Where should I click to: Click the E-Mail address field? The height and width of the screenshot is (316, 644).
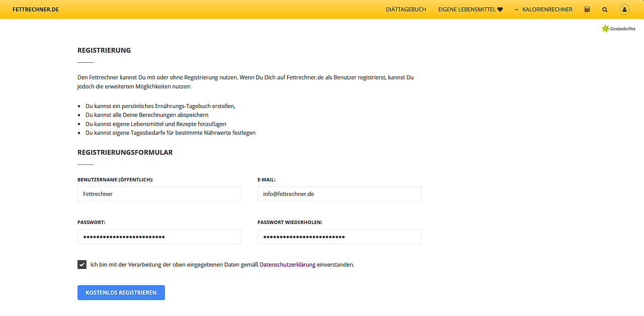[339, 194]
